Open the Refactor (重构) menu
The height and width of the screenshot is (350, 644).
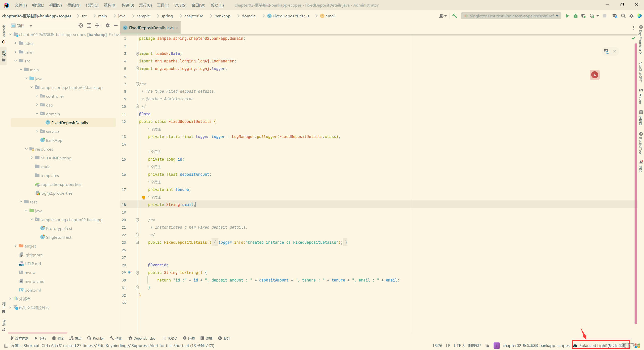pyautogui.click(x=110, y=5)
